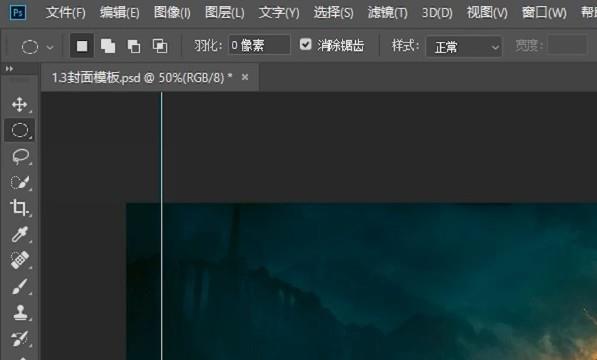Select Subtract from Selection mode icon
The height and width of the screenshot is (360, 597).
(134, 46)
